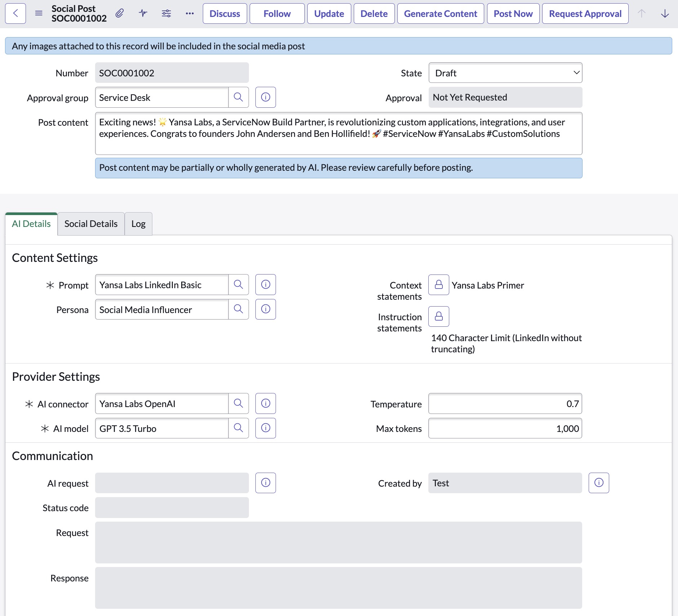Click the read-only Response text area
This screenshot has height=616, width=678.
coord(339,588)
